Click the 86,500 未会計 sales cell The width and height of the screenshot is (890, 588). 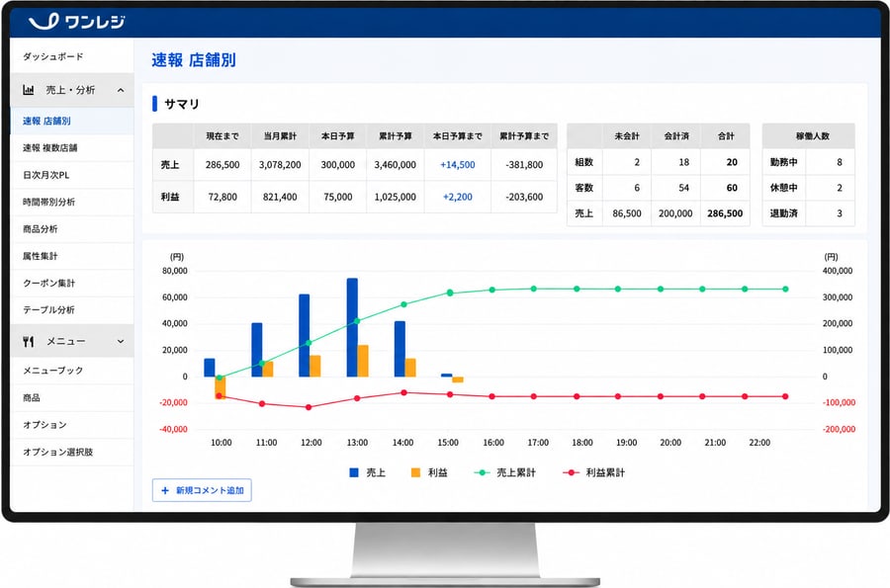[627, 213]
